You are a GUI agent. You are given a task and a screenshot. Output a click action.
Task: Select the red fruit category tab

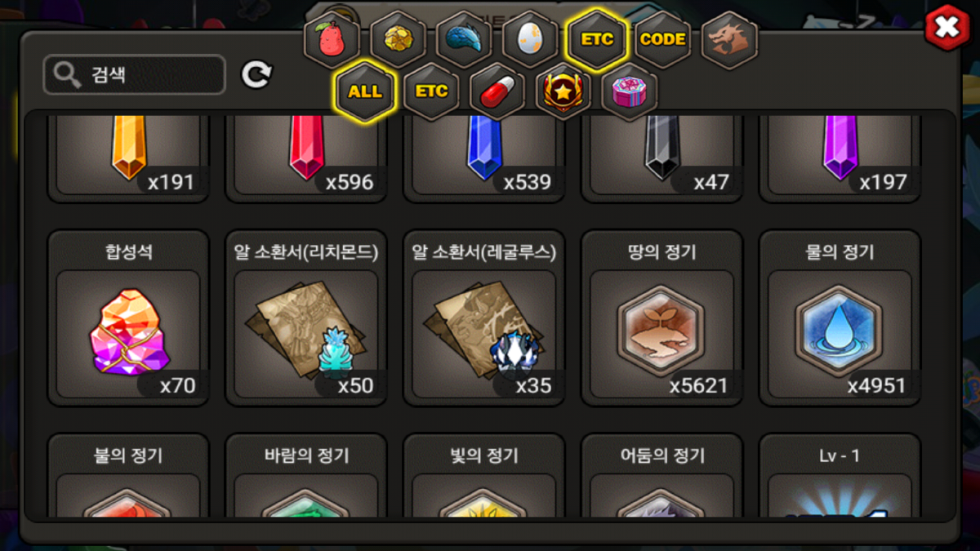[x=332, y=38]
